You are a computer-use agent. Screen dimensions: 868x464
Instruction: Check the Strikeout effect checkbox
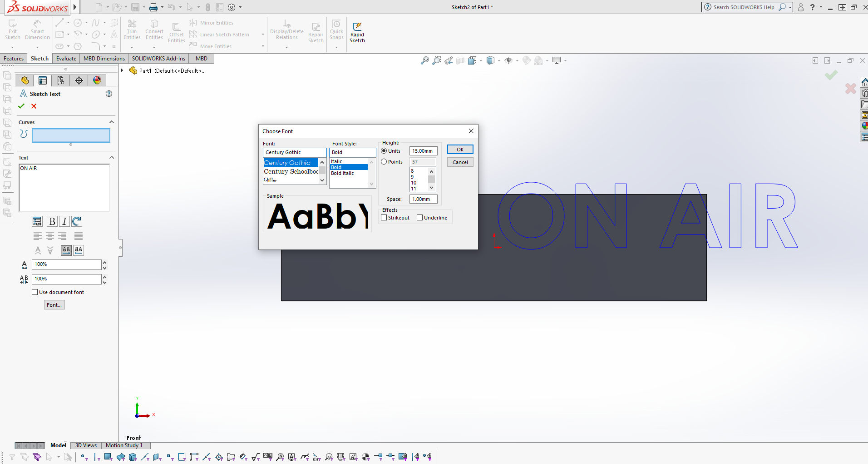click(384, 217)
